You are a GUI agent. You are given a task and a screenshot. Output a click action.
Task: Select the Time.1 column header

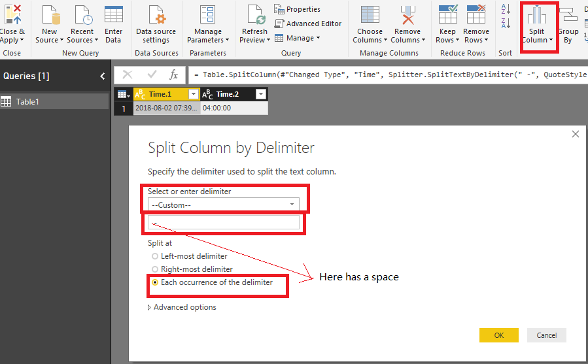[x=167, y=94]
